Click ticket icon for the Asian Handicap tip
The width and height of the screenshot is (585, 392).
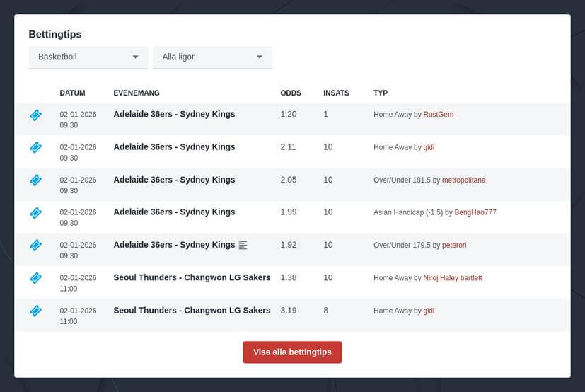35,212
